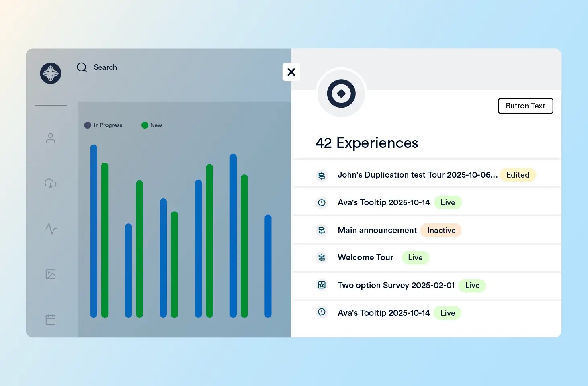Open the calendar sidebar icon
588x386 pixels.
tap(51, 320)
